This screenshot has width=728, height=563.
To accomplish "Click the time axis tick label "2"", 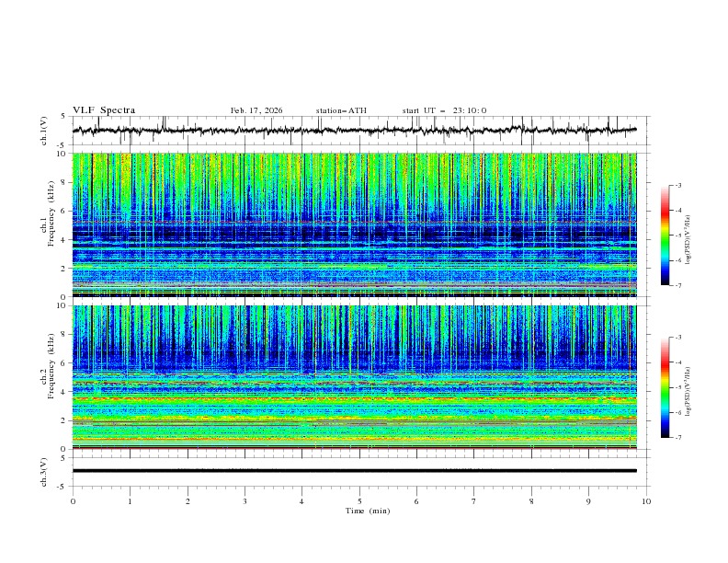I will (x=188, y=501).
